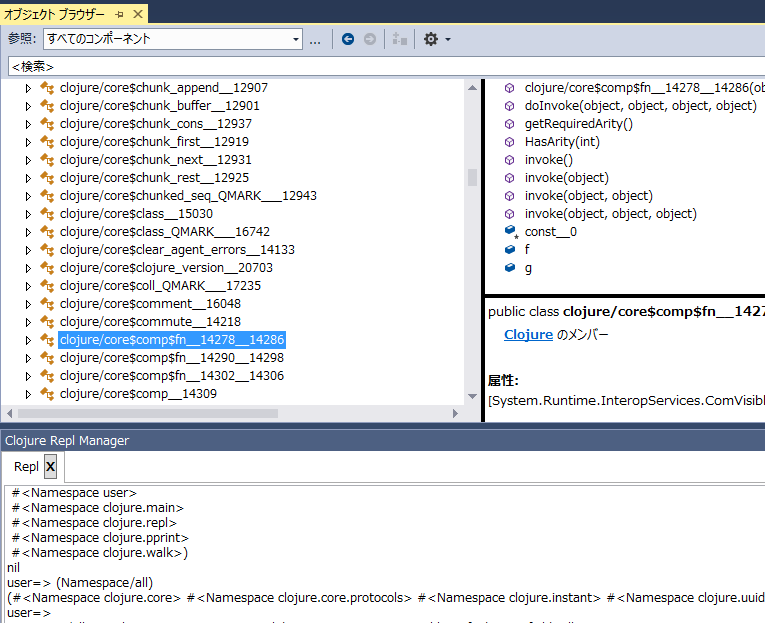
Task: Expand clojure/core$chunk_append__12907 node
Action: [28, 88]
